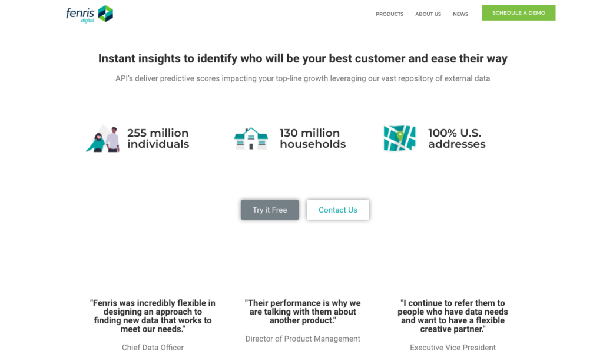
Task: Go to the News page
Action: coord(460,14)
